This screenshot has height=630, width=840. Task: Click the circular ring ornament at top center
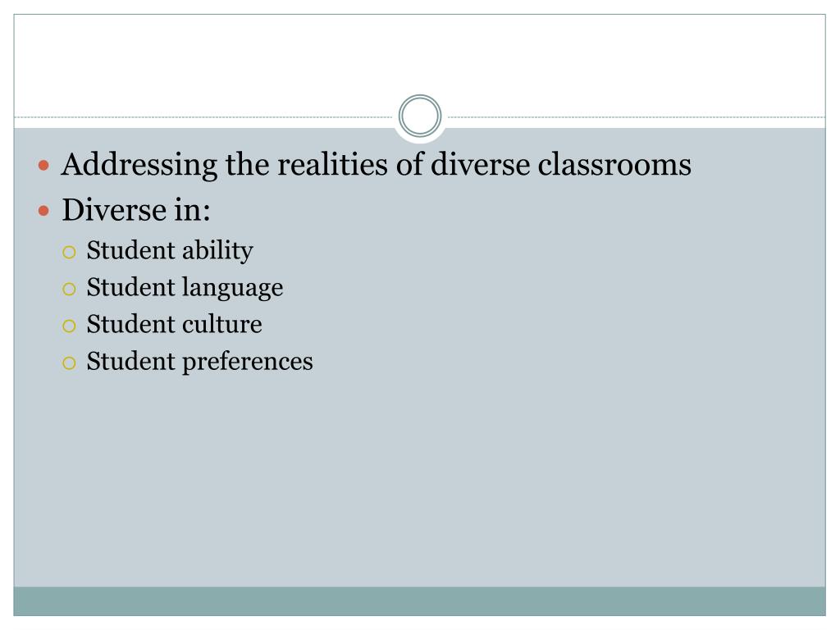click(x=420, y=116)
